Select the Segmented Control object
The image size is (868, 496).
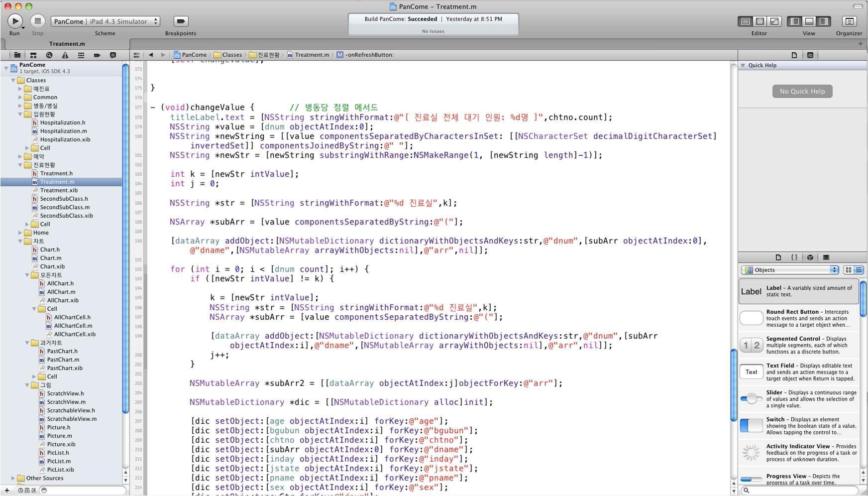(798, 345)
